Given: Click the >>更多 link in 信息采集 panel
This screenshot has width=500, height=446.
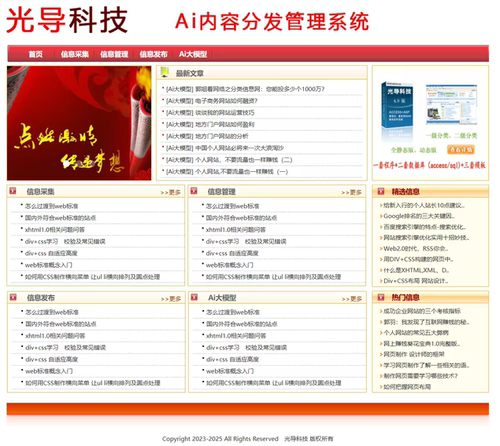Looking at the screenshot, I should 170,193.
